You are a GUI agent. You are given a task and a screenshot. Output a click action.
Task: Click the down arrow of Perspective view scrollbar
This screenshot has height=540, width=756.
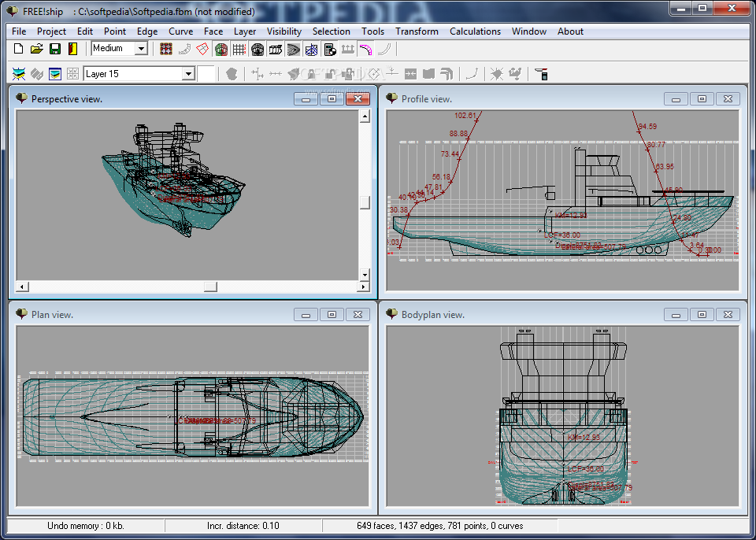pos(365,275)
